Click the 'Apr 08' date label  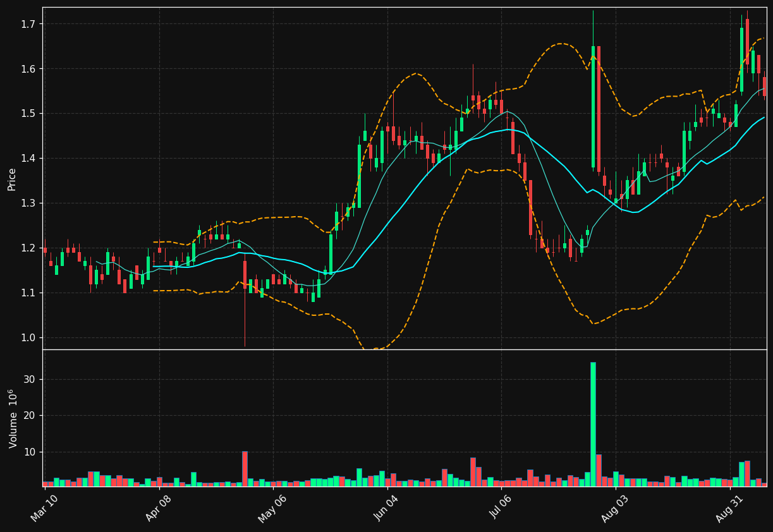click(159, 508)
